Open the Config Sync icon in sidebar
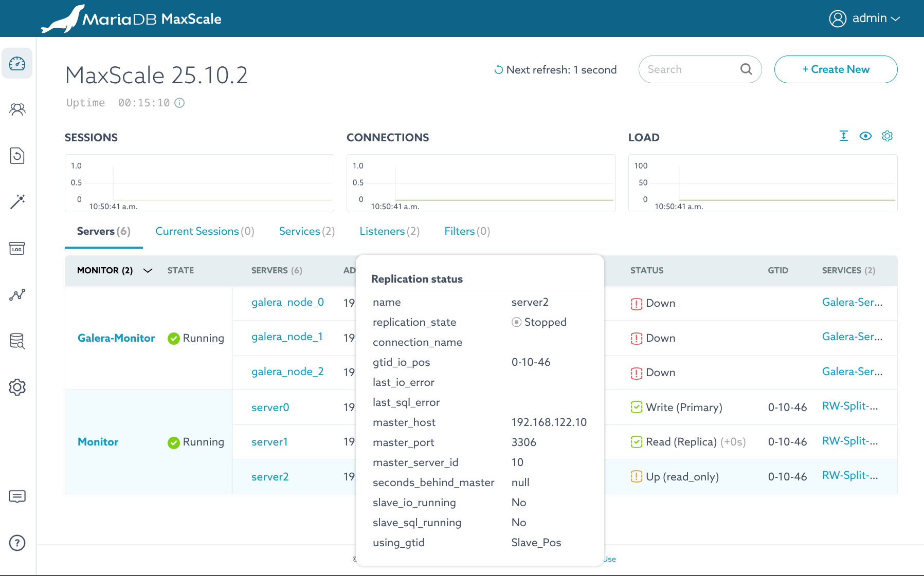This screenshot has height=576, width=924. (x=17, y=156)
